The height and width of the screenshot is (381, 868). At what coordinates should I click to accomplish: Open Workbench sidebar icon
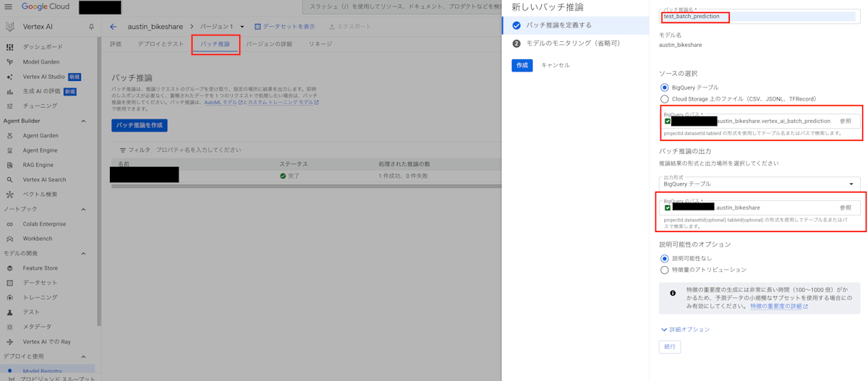pos(9,239)
